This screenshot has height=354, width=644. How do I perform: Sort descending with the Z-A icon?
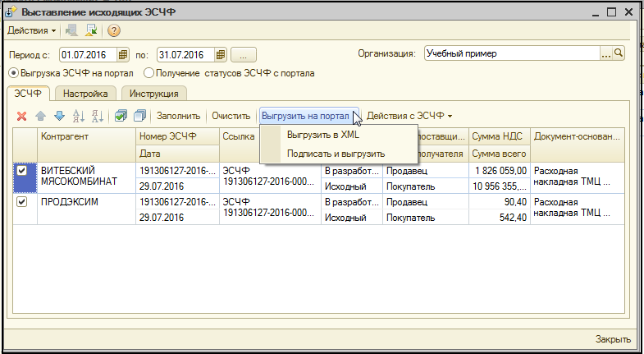97,116
